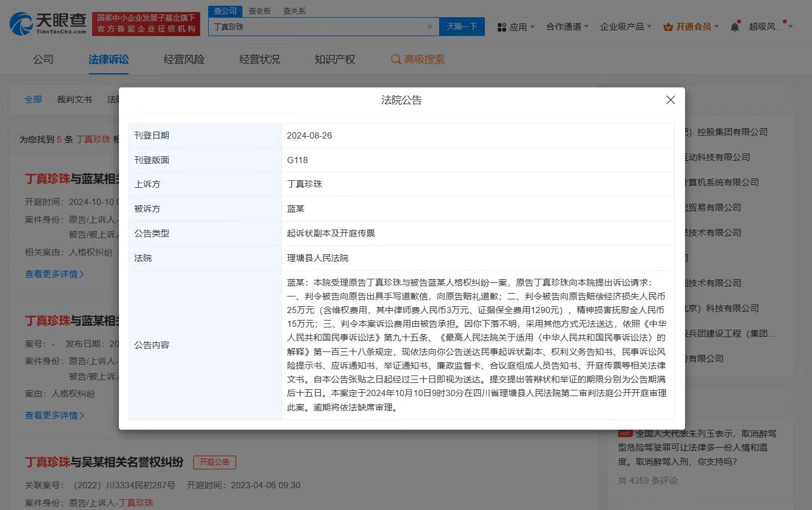Switch to the 公司 tab

pos(44,59)
